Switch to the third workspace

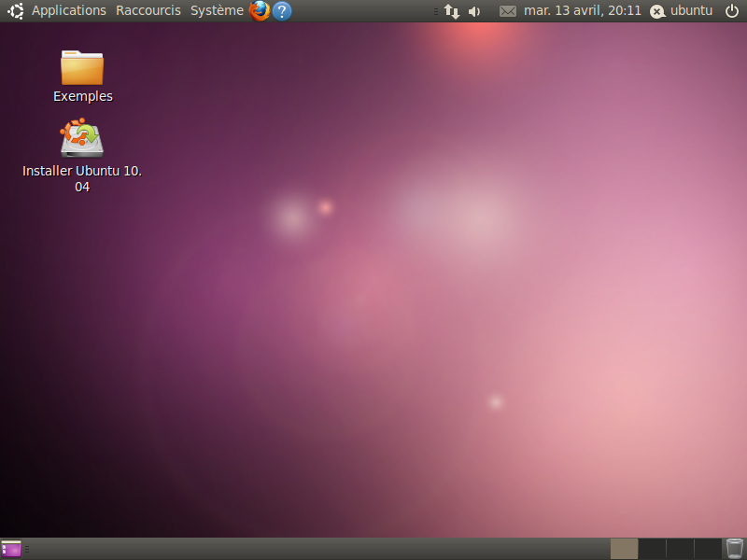(x=680, y=549)
